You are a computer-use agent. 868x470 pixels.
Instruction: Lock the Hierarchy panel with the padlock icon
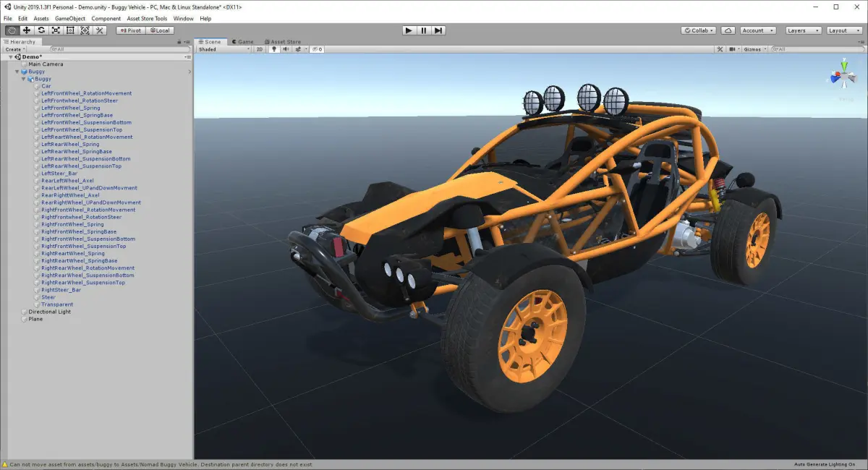179,42
